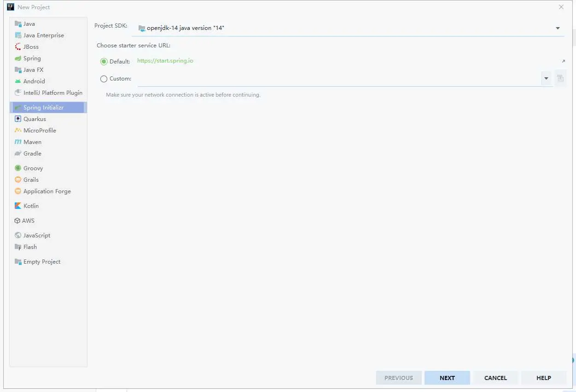Image resolution: width=576 pixels, height=392 pixels.
Task: Open the Project SDK dropdown arrow
Action: coord(558,28)
